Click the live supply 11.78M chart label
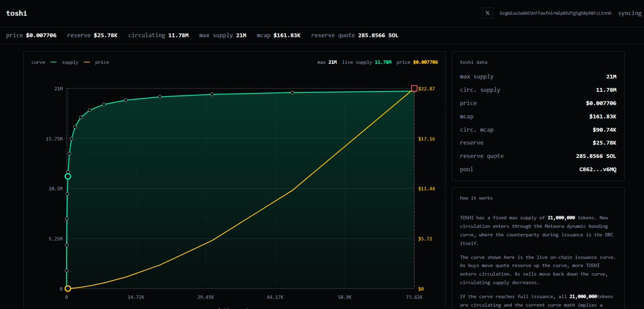Image resolution: width=644 pixels, height=309 pixels. coord(367,62)
